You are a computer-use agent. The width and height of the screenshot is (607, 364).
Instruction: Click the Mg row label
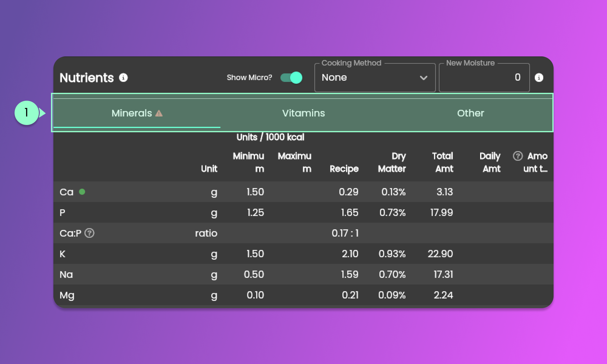(x=67, y=295)
